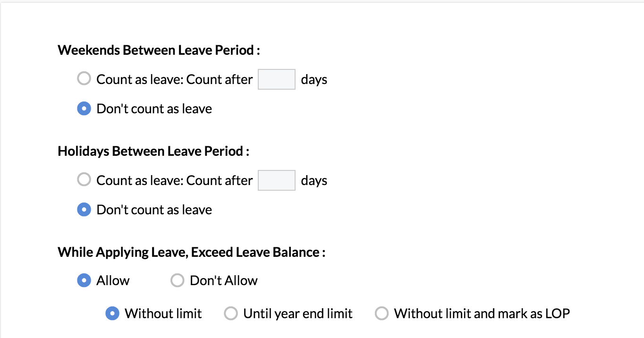Click Weekends 'Count as leave: Count after' label text
This screenshot has width=644, height=338.
click(175, 79)
